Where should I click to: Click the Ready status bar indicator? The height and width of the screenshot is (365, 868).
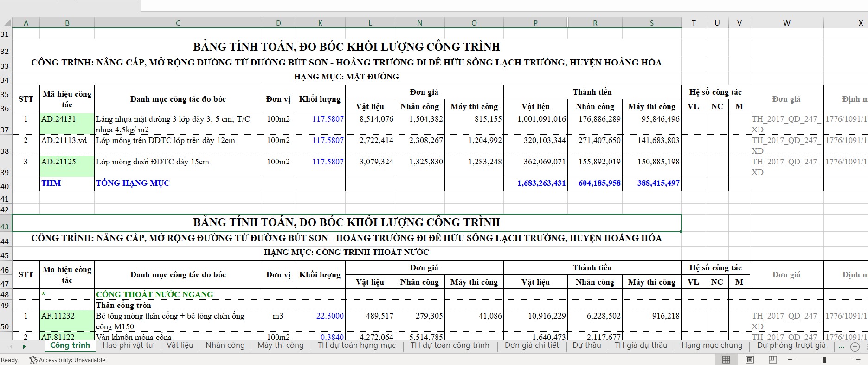(x=9, y=360)
